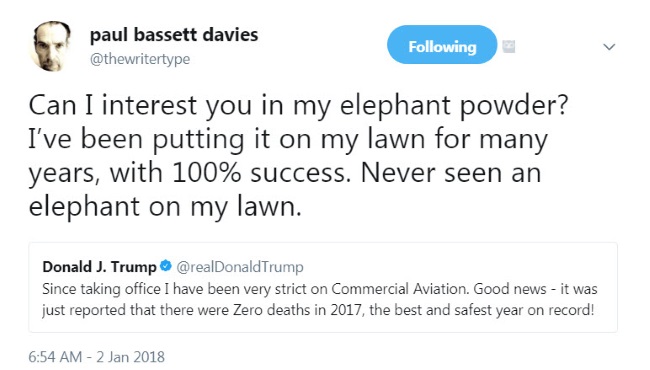Viewport: 650px width, 370px height.
Task: Click 'Can I interest you' opening words
Action: [140, 105]
